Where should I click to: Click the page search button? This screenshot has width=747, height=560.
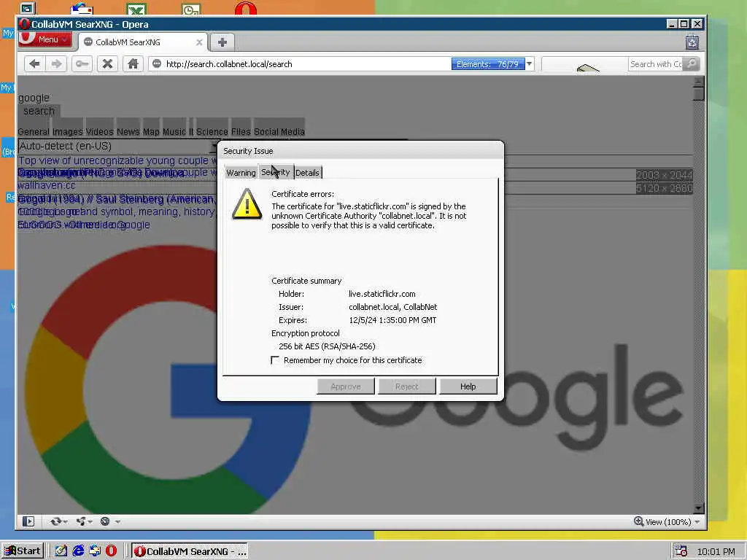click(x=39, y=111)
